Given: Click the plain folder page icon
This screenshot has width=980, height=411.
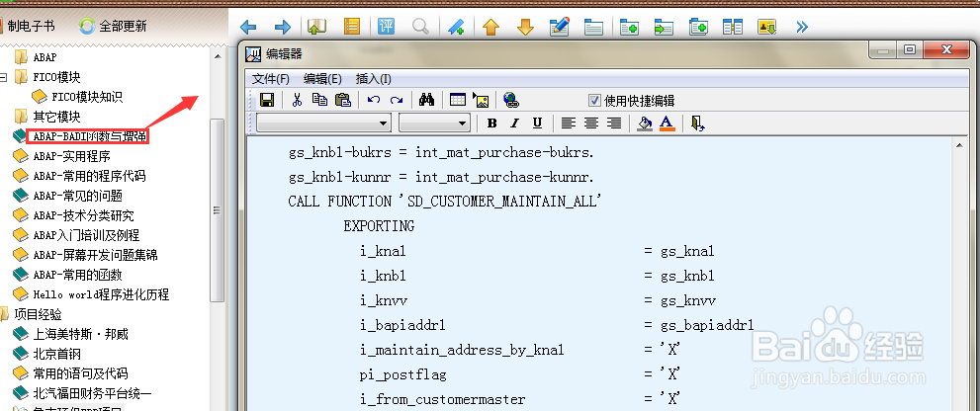Looking at the screenshot, I should [x=593, y=27].
